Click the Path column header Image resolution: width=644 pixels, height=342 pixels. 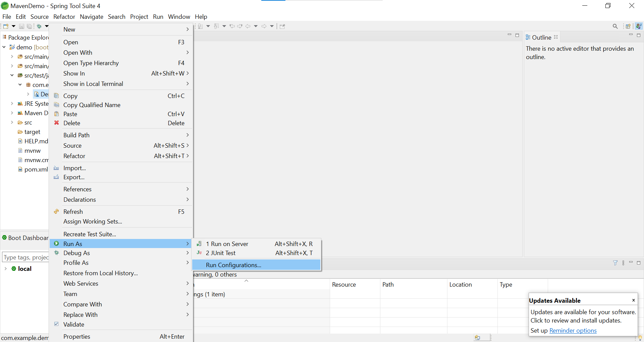[414, 285]
